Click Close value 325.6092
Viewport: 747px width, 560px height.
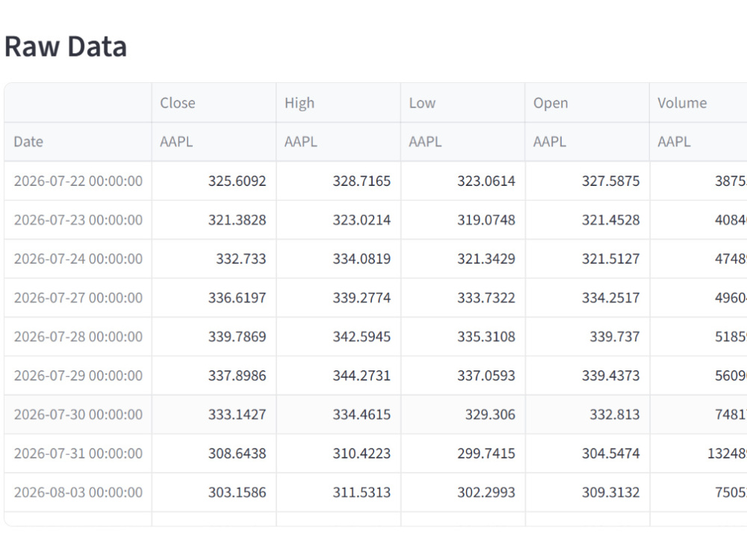pyautogui.click(x=214, y=181)
